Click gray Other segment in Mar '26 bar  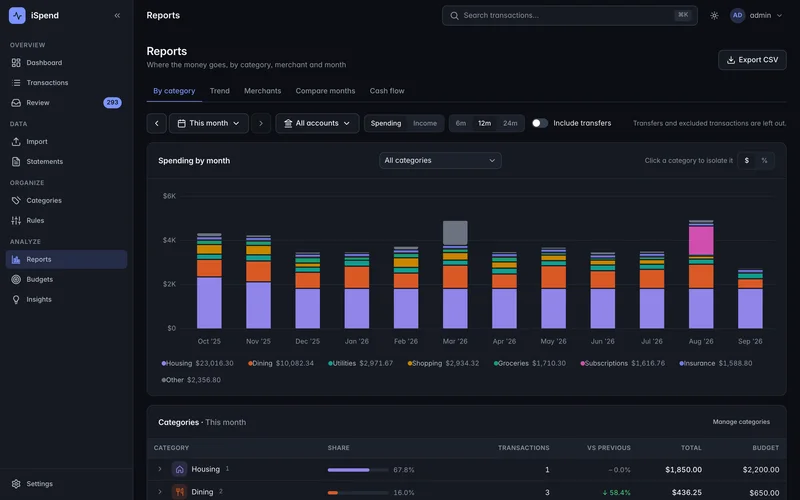coord(455,233)
